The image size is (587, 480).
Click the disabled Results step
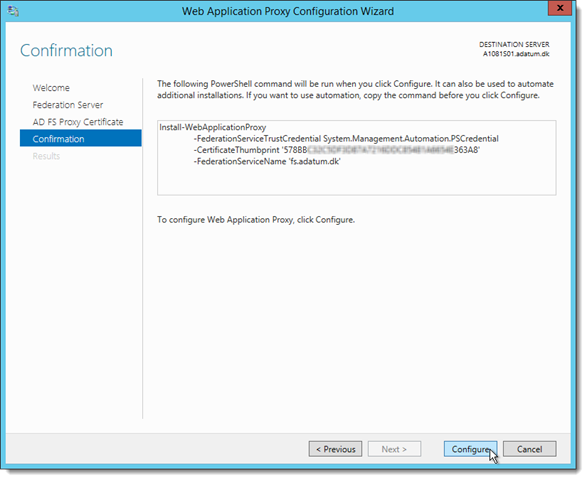[x=46, y=156]
